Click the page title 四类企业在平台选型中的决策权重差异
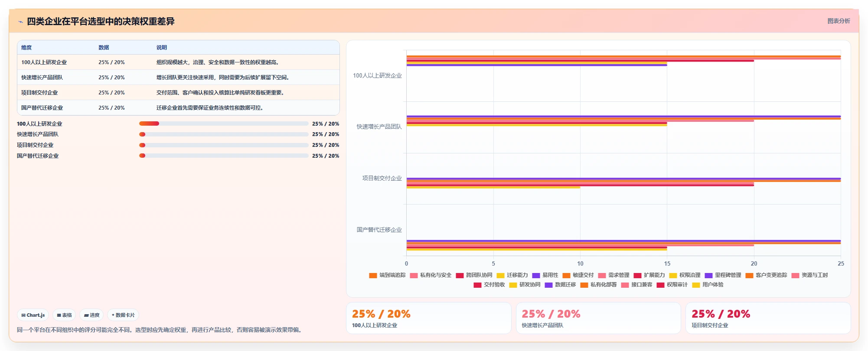Screen dimensions: 868x351 point(101,21)
